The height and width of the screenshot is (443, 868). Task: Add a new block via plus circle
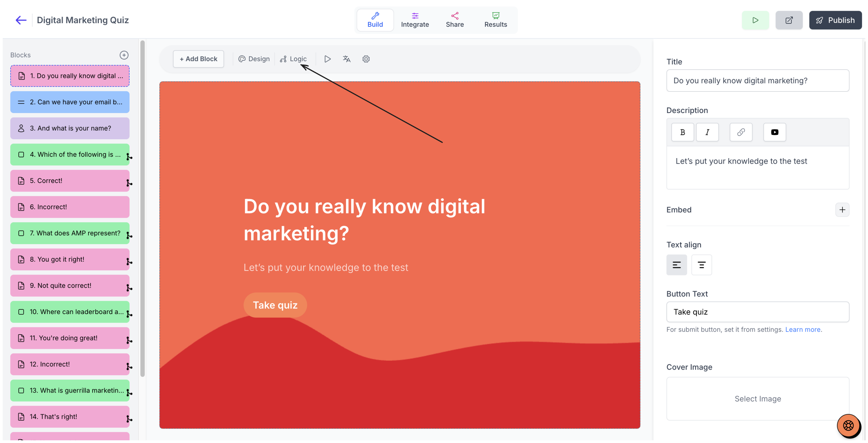pyautogui.click(x=124, y=55)
